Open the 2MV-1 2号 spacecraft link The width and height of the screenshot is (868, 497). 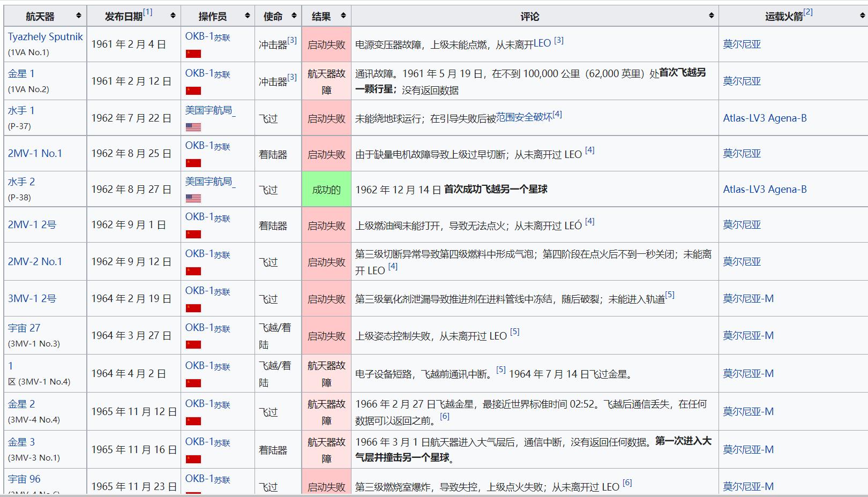(32, 224)
